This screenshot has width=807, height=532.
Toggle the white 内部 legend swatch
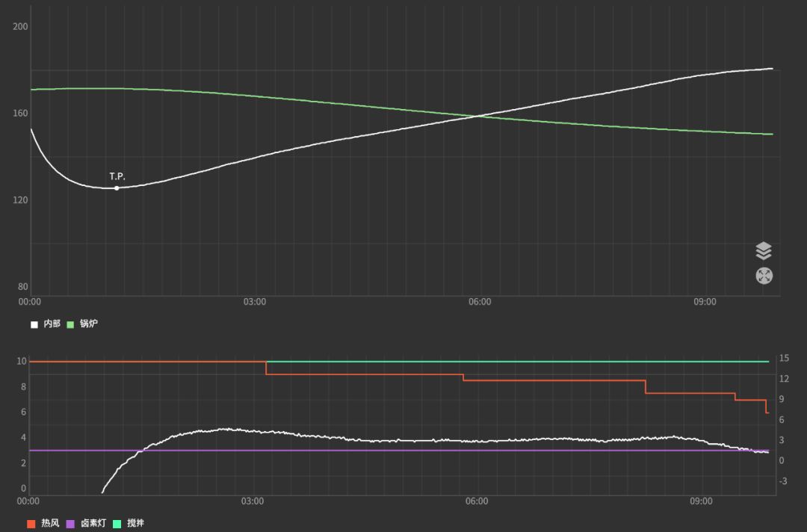point(34,324)
